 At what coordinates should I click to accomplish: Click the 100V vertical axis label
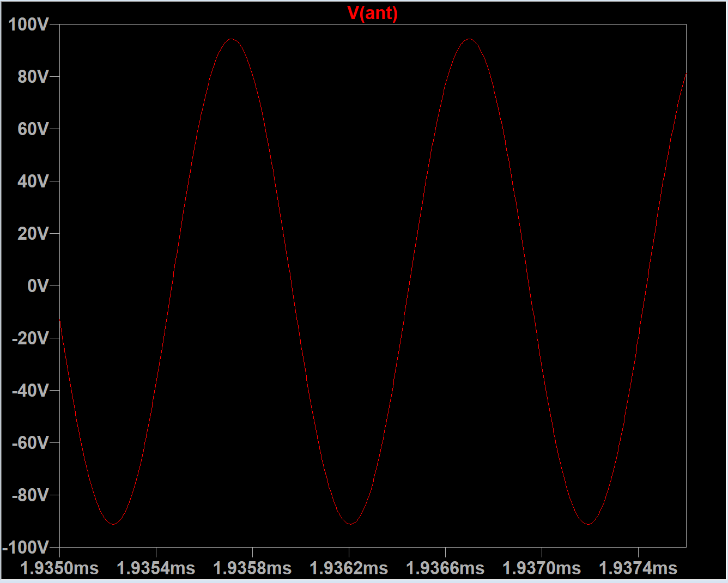(29, 24)
